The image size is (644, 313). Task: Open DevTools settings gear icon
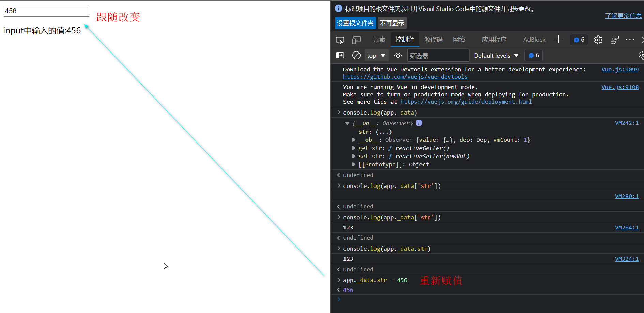coord(598,40)
